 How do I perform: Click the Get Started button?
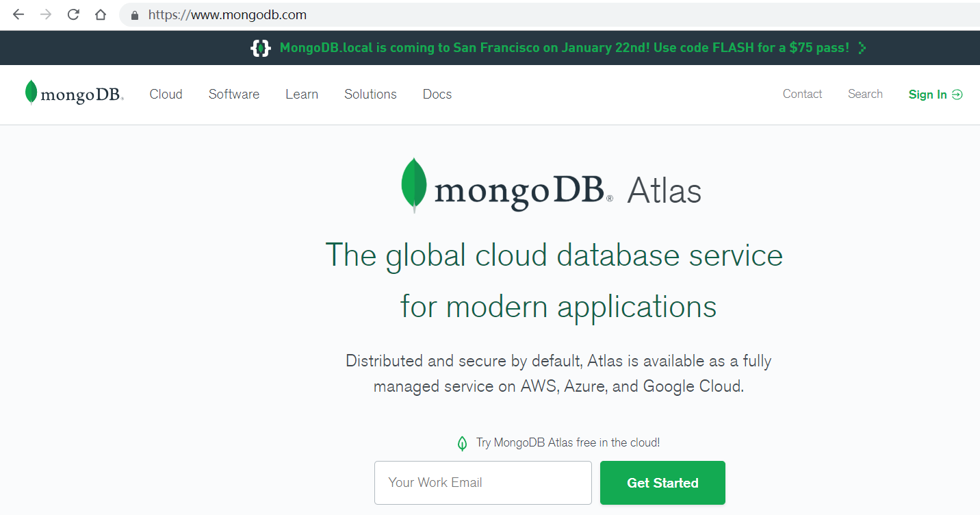click(x=662, y=483)
